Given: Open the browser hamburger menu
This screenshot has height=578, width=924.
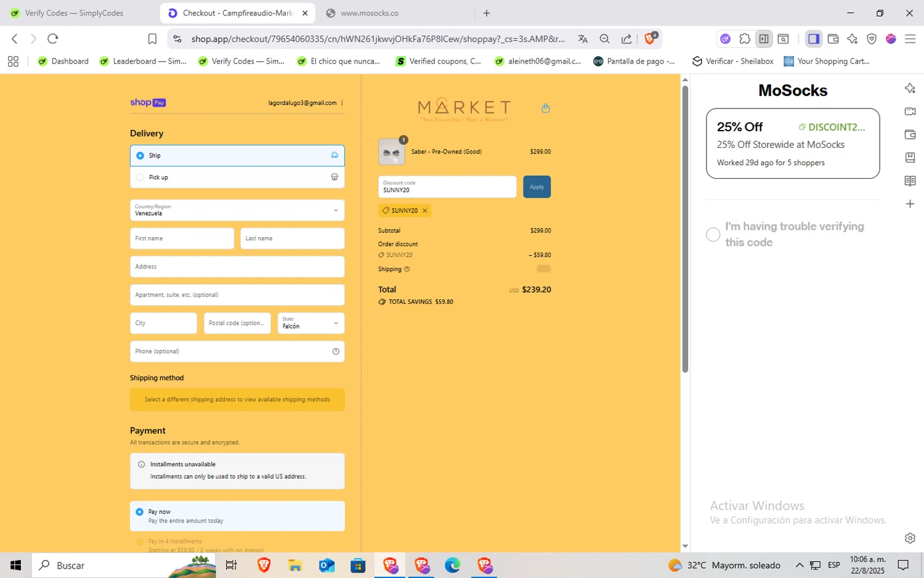Looking at the screenshot, I should tap(910, 39).
